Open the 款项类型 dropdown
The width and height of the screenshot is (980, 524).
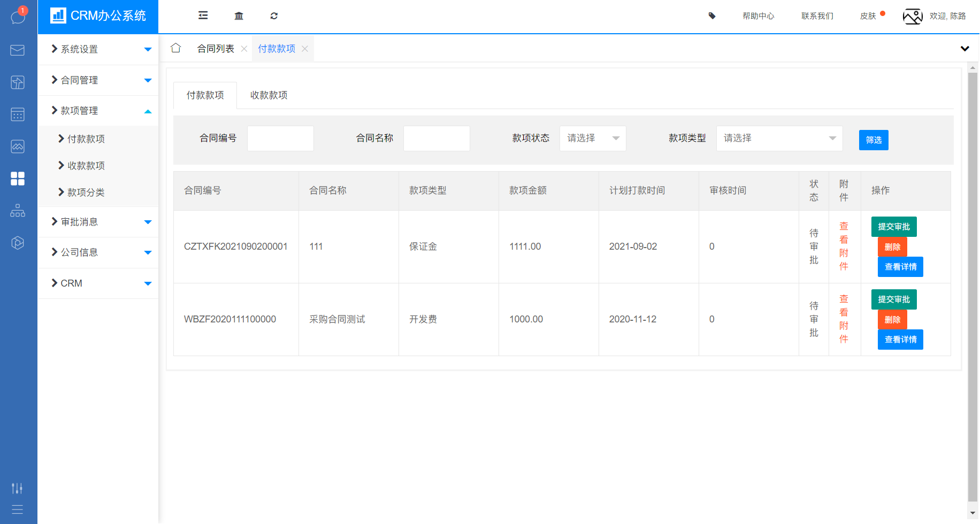pyautogui.click(x=779, y=138)
